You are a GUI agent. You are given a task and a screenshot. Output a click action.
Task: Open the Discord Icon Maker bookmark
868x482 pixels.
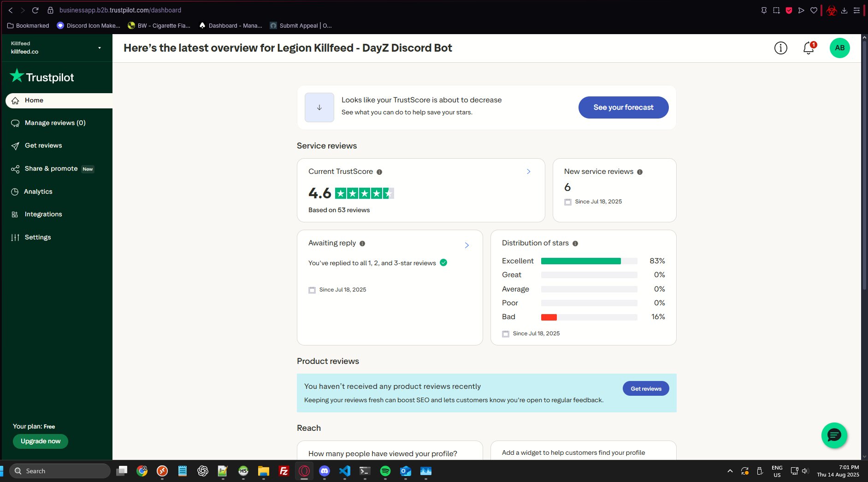click(x=89, y=26)
